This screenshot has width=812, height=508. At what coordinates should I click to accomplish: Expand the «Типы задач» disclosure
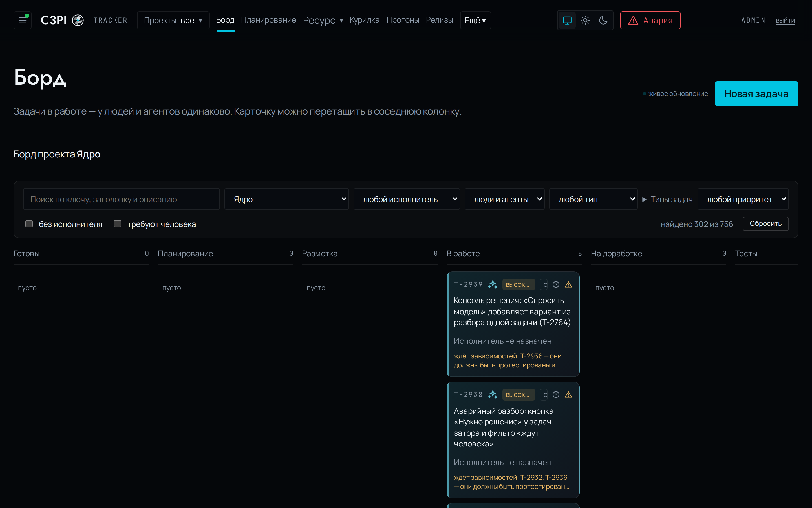[x=667, y=199]
